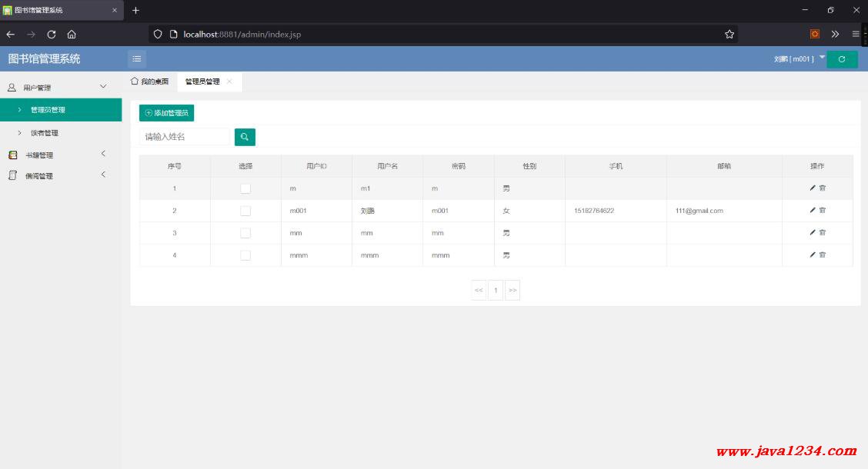Edit the mm user row
This screenshot has height=469, width=868.
(x=812, y=232)
